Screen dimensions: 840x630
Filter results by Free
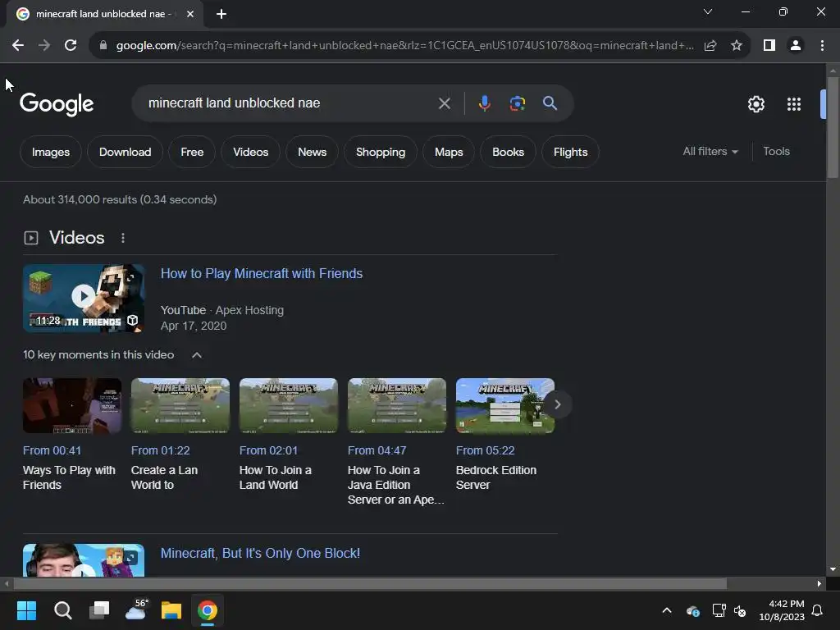coord(192,152)
